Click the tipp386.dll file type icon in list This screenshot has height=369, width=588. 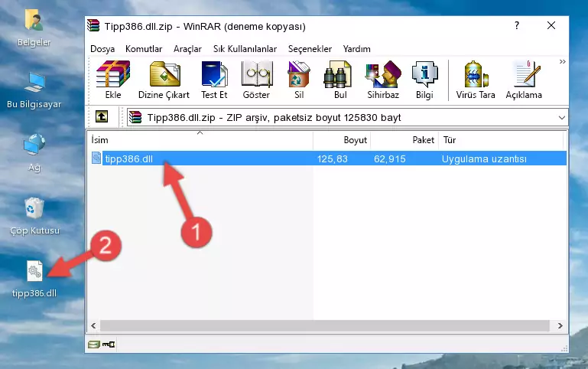[96, 158]
